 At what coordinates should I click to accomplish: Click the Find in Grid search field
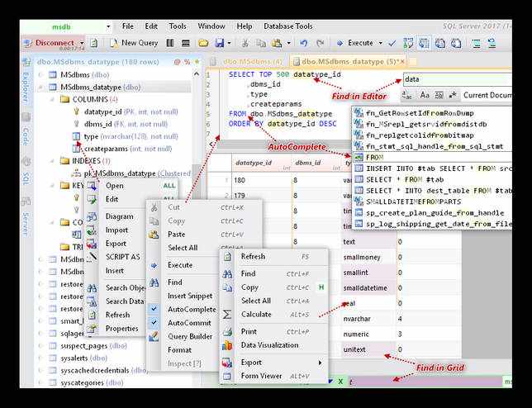pyautogui.click(x=425, y=382)
